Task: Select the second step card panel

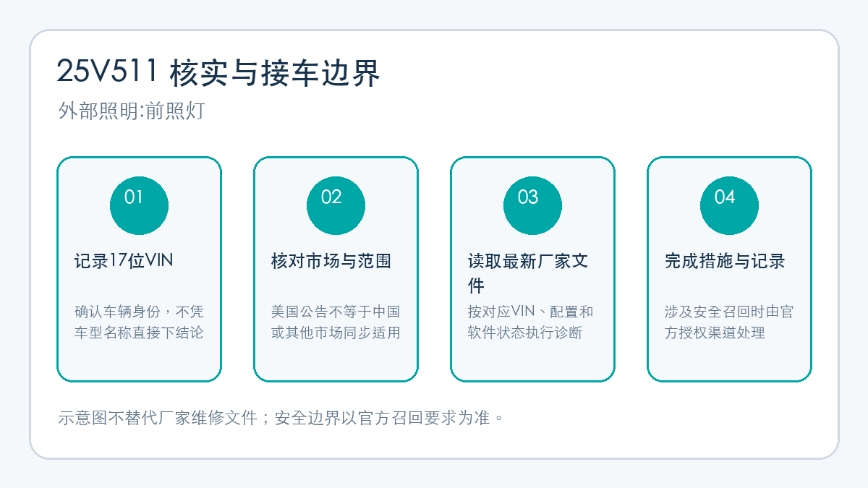Action: click(336, 269)
